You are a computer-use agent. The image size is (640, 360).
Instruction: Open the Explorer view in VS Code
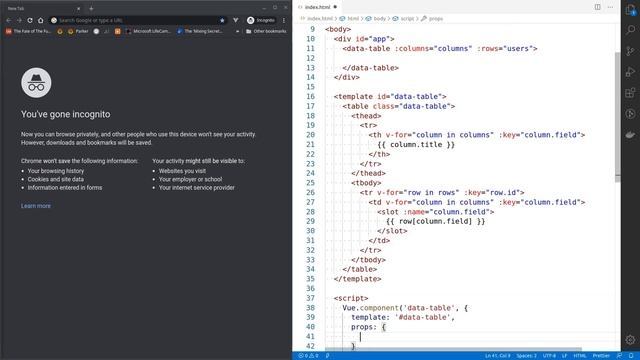click(631, 9)
